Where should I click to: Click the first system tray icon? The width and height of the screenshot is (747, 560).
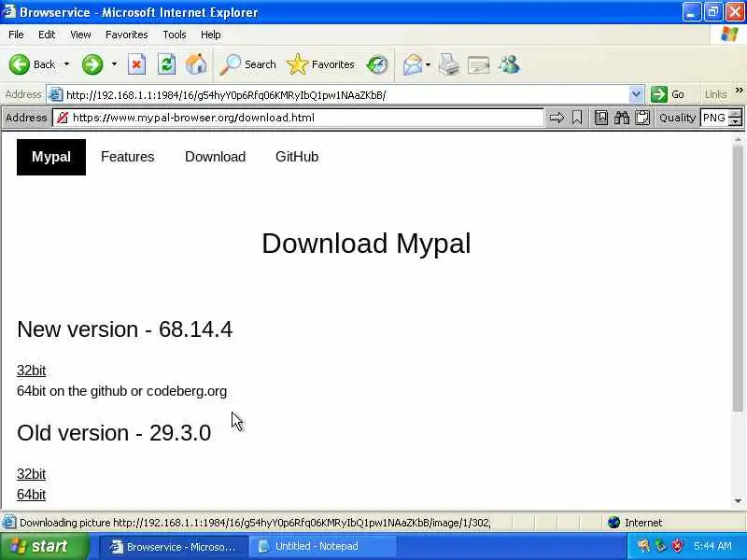pos(643,546)
